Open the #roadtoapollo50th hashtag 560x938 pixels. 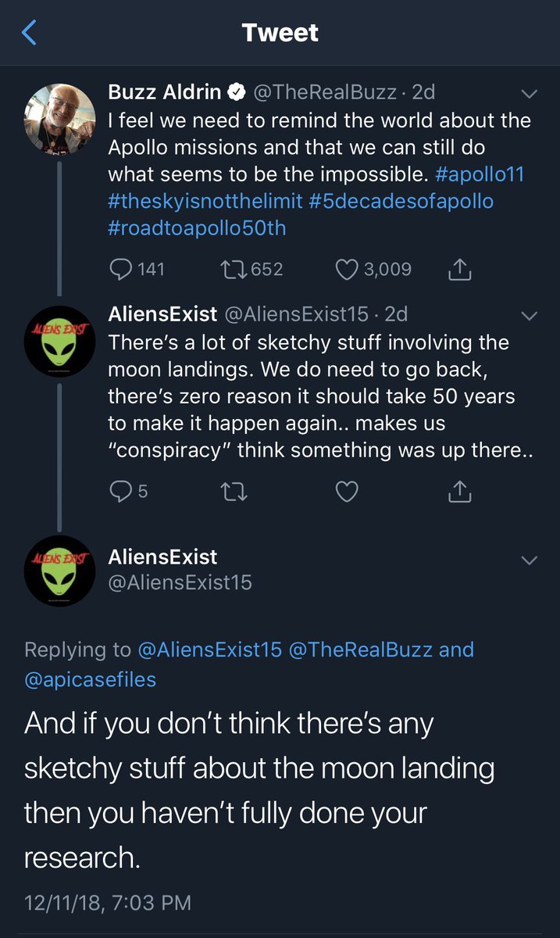click(198, 227)
